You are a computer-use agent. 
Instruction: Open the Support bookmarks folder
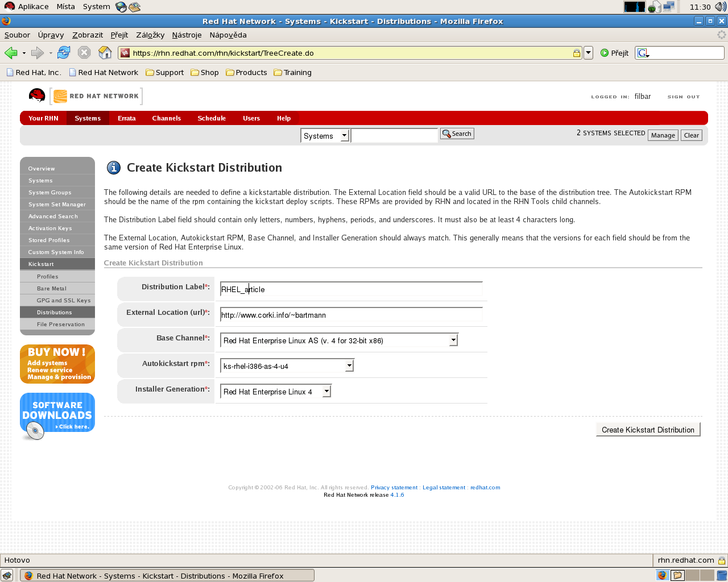[165, 72]
